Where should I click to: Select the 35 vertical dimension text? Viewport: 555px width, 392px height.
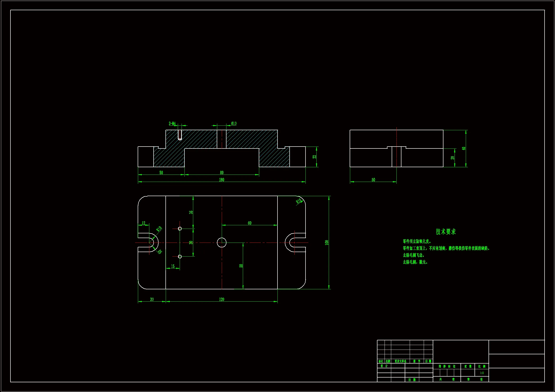coord(191,212)
